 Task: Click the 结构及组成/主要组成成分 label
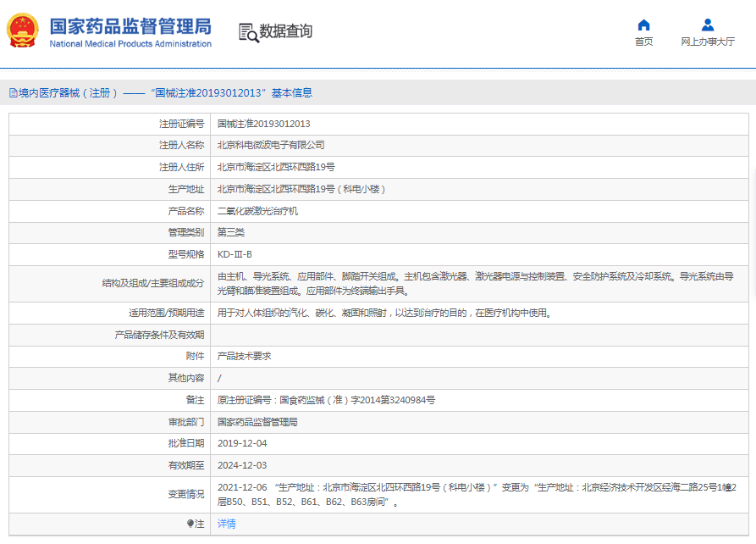pyautogui.click(x=153, y=283)
